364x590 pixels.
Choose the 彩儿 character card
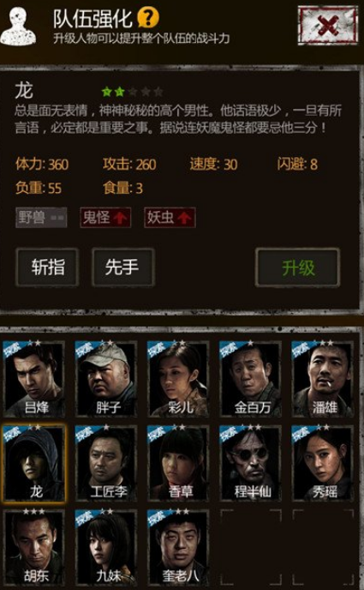coord(178,378)
